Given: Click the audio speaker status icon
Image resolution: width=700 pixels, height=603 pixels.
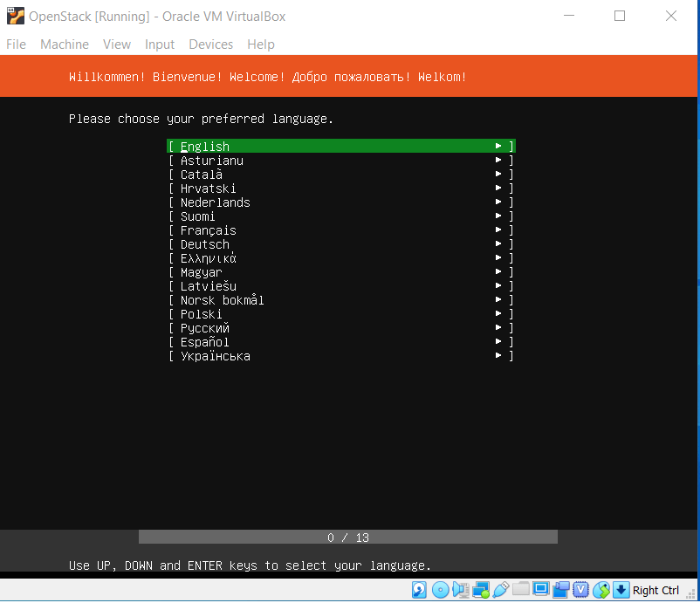Looking at the screenshot, I should point(460,590).
